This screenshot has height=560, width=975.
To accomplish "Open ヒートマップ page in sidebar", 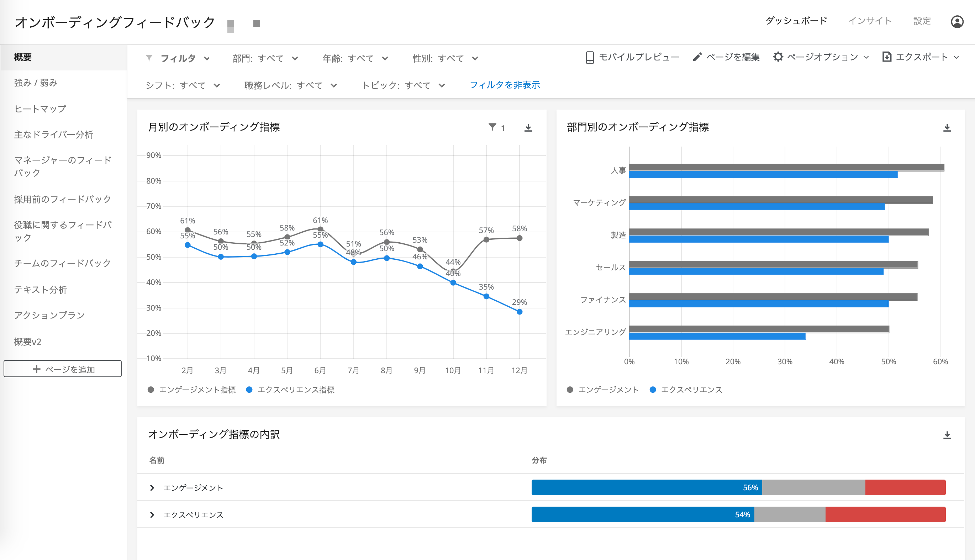I will click(40, 109).
